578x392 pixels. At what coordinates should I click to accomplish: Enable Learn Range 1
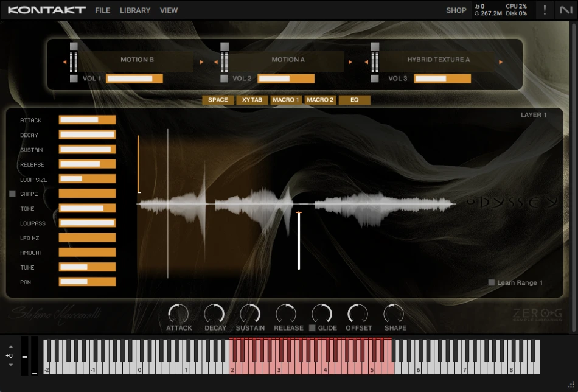(x=492, y=282)
